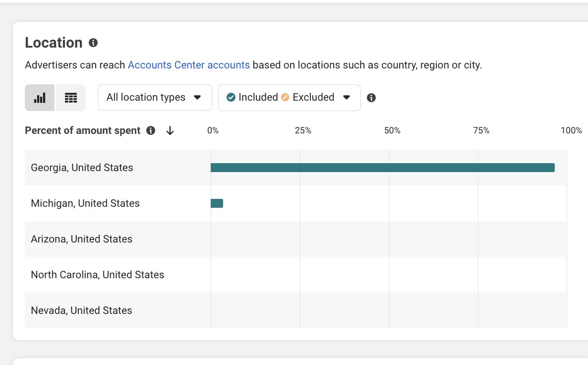Select the Nevada, United States row
Screen dimensions: 588x365
[x=296, y=310]
